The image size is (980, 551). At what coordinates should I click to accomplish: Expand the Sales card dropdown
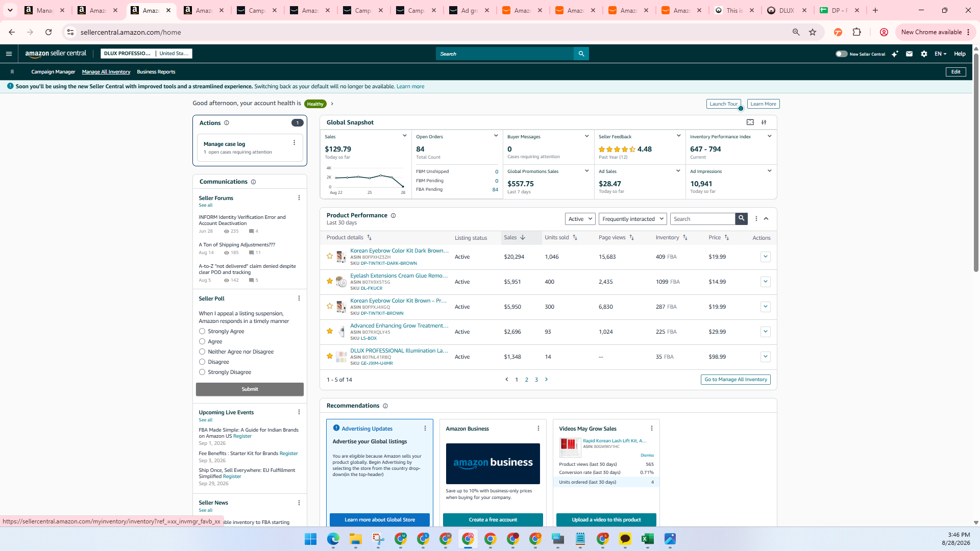(405, 136)
